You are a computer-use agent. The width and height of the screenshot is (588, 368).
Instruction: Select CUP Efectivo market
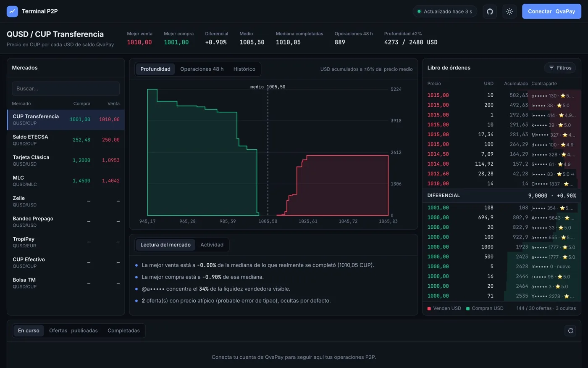66,262
